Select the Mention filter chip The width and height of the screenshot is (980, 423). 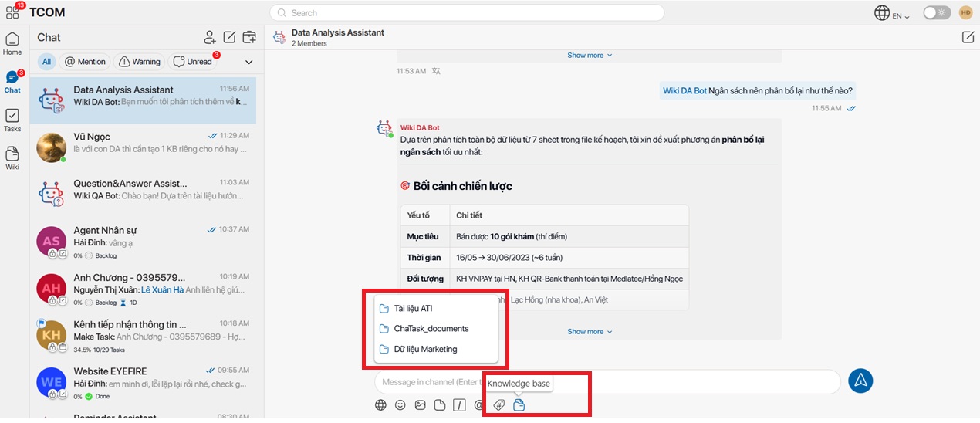(x=85, y=62)
